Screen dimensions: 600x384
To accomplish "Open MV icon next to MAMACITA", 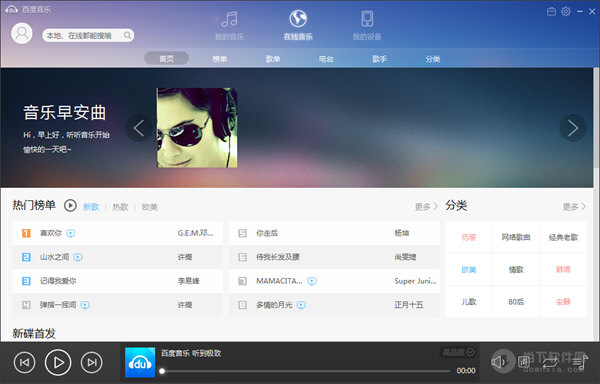I will pos(312,281).
